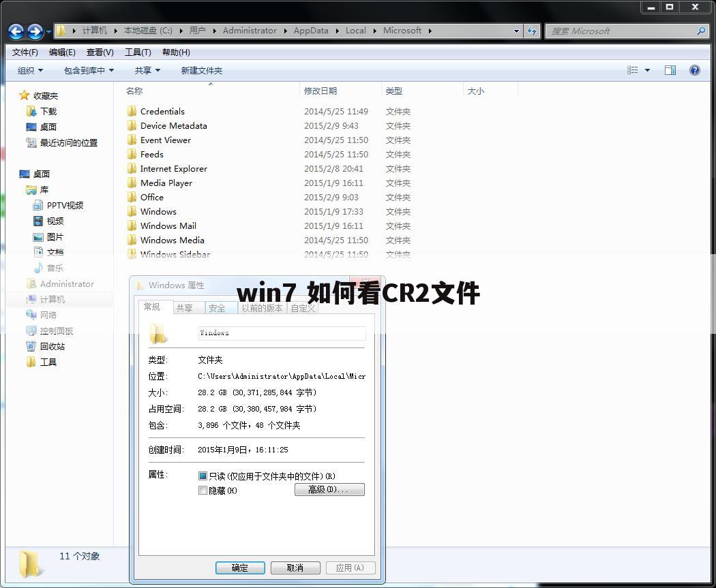
Task: Sort by Size (大小) column header
Action: click(475, 91)
